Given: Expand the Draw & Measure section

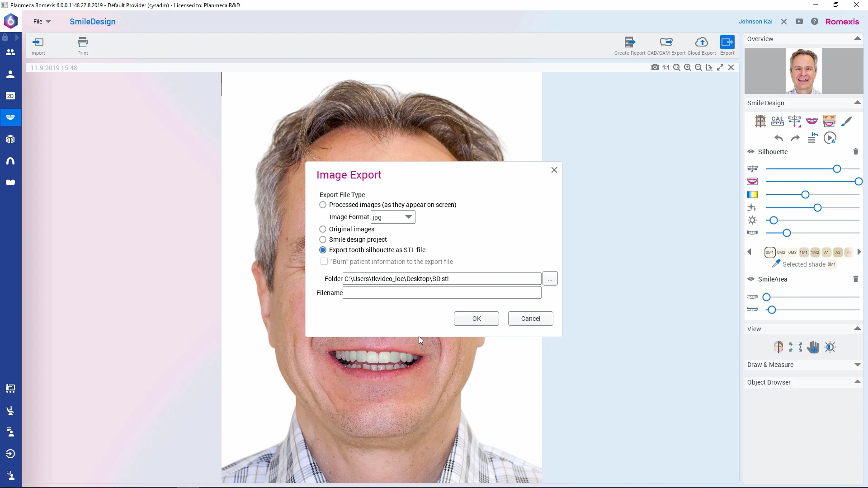Looking at the screenshot, I should coord(858,365).
